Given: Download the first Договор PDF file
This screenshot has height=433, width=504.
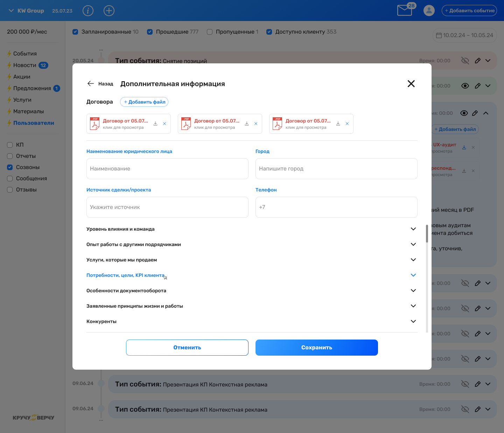Looking at the screenshot, I should (155, 124).
